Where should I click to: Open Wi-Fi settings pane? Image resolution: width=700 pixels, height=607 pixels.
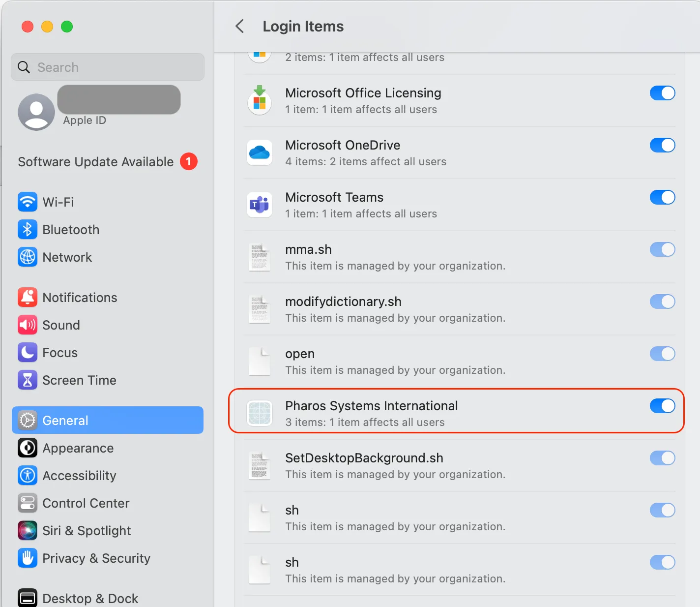[107, 202]
